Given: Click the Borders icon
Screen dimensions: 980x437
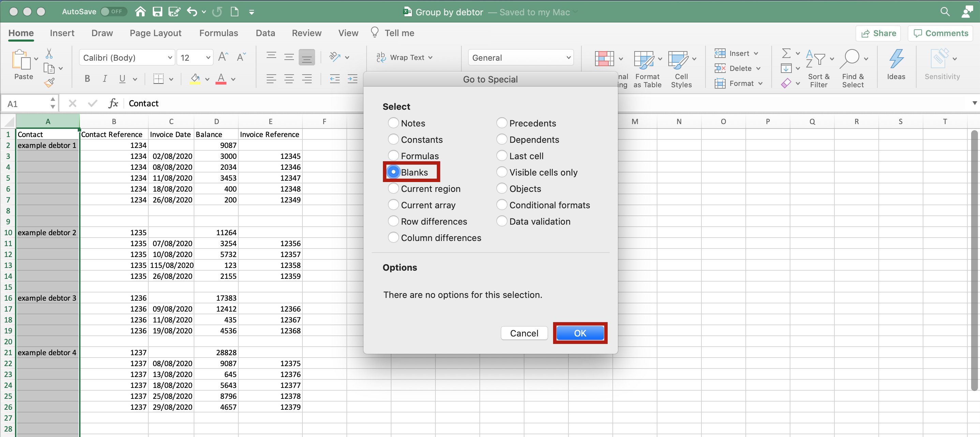Looking at the screenshot, I should (x=158, y=79).
